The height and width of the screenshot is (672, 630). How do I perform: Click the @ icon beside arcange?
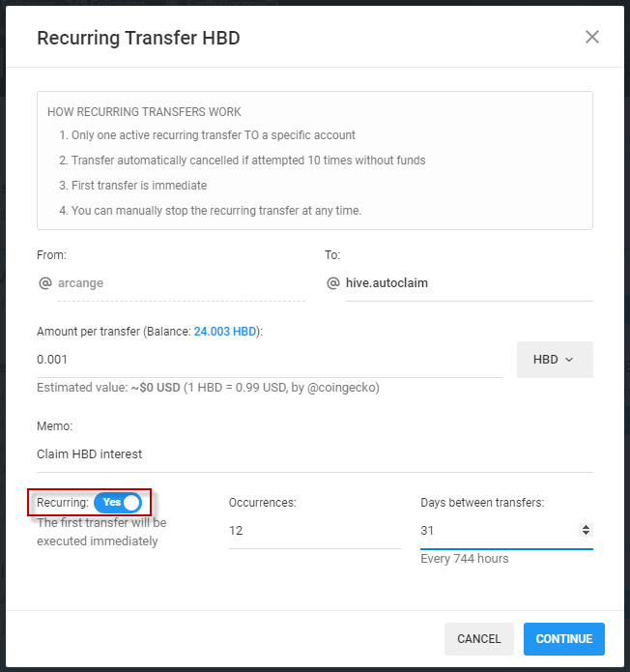click(x=45, y=283)
